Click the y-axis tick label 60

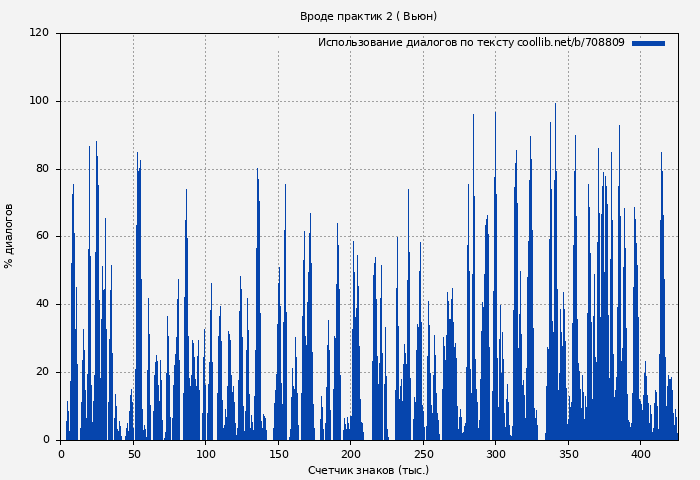coord(42,236)
